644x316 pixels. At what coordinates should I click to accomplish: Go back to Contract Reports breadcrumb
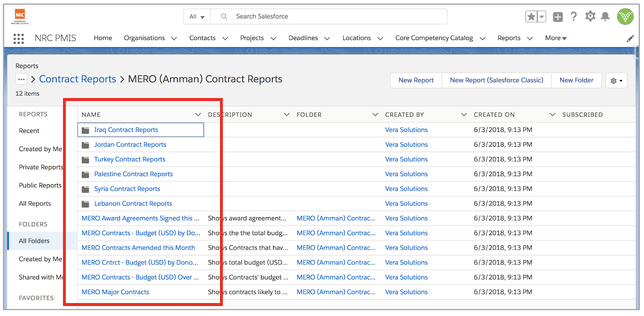(77, 79)
